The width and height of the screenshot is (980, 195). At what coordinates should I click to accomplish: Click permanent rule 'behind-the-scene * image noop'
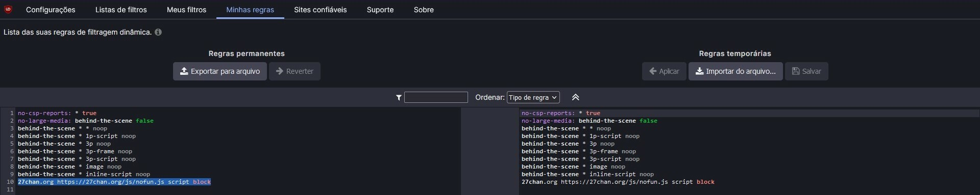click(69, 166)
